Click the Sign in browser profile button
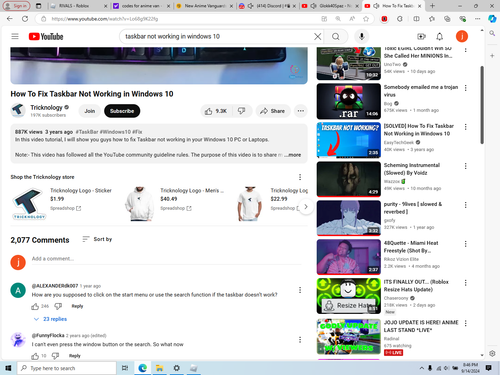Image resolution: width=500 pixels, height=375 pixels. [17, 6]
